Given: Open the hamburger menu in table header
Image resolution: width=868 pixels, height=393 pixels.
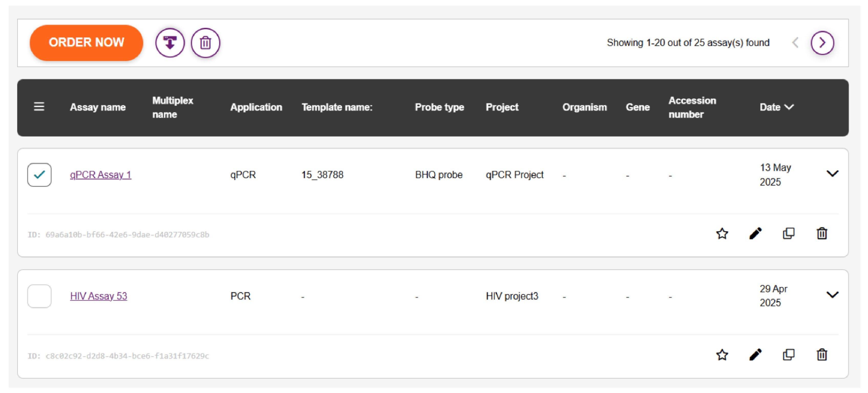Looking at the screenshot, I should point(39,107).
